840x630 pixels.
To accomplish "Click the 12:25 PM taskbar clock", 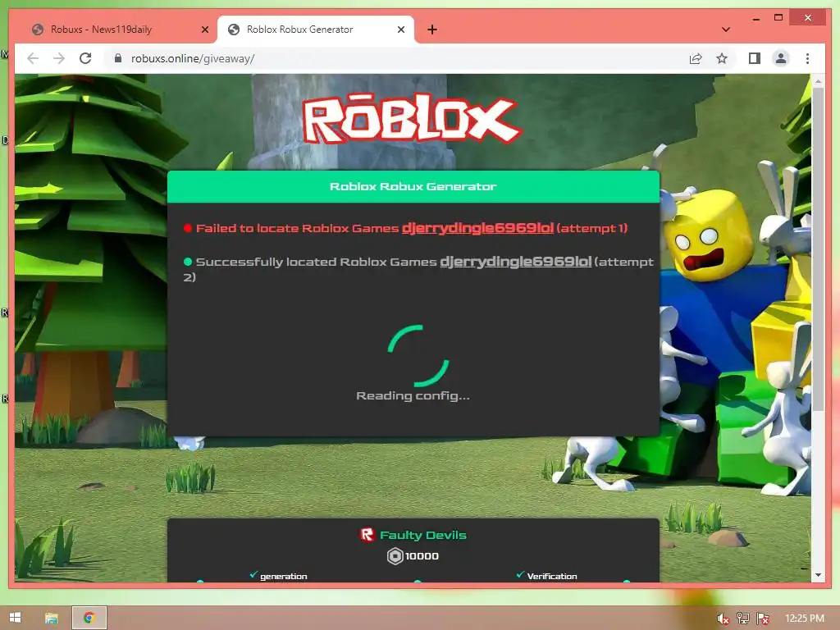I will (x=805, y=619).
